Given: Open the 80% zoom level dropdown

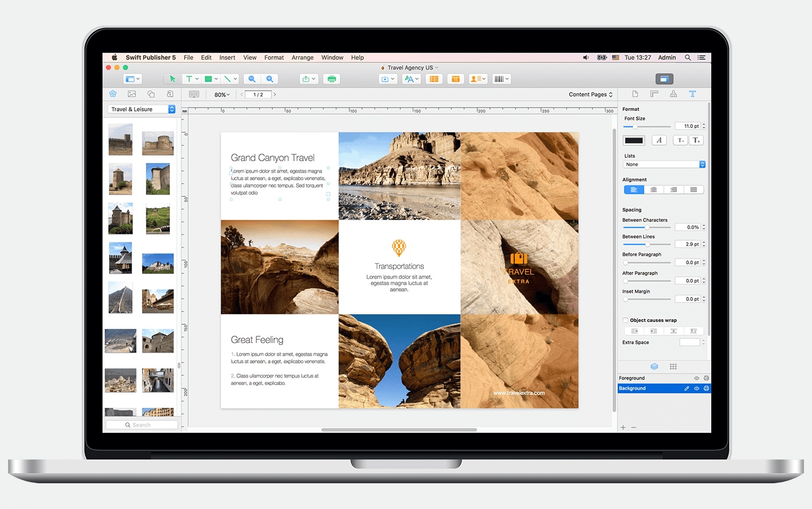Looking at the screenshot, I should [222, 95].
